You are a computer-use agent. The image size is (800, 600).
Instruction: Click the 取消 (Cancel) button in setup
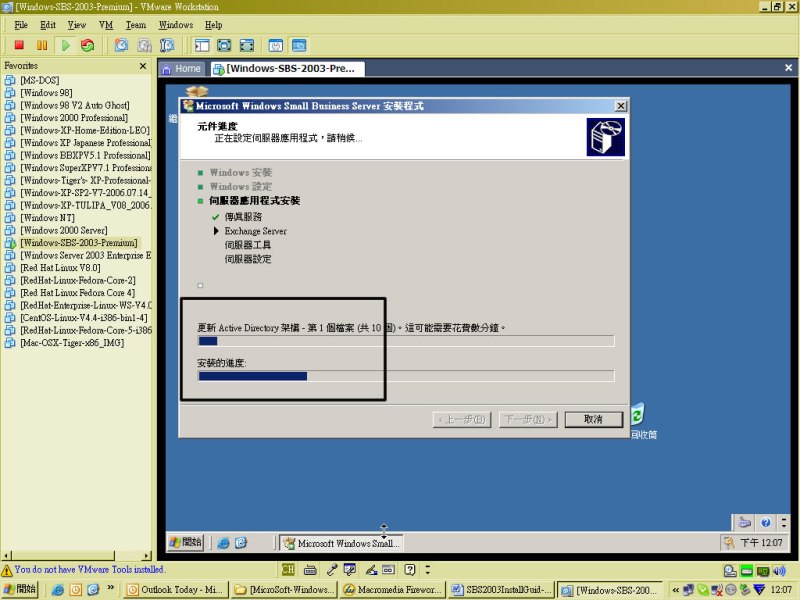(593, 419)
